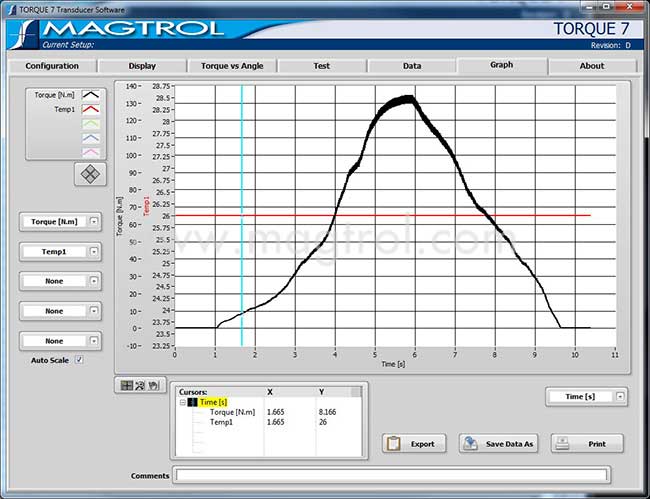Click the green plot line sample in legend

(x=90, y=123)
